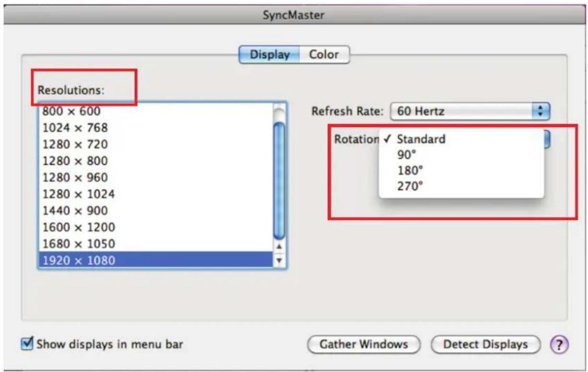Switch to the Color tab

tap(324, 54)
